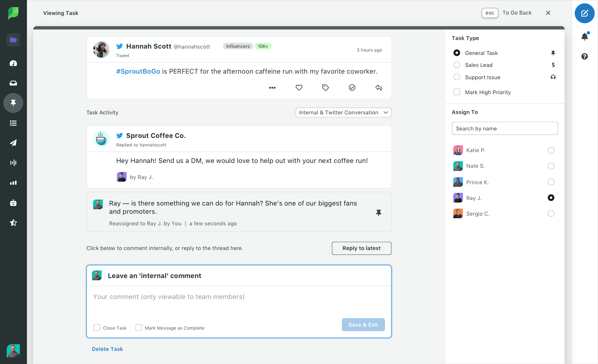Open the Internal & Twitter Conversation dropdown
Screen dimensions: 598x364
point(343,112)
